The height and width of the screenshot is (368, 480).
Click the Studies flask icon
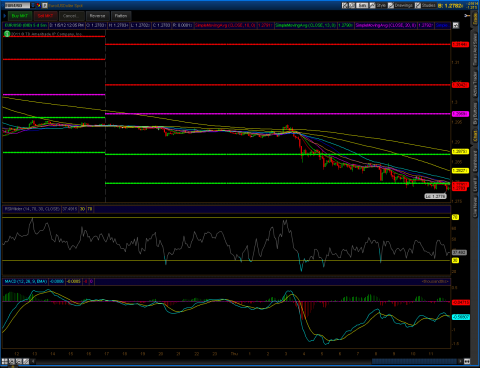coord(418,5)
